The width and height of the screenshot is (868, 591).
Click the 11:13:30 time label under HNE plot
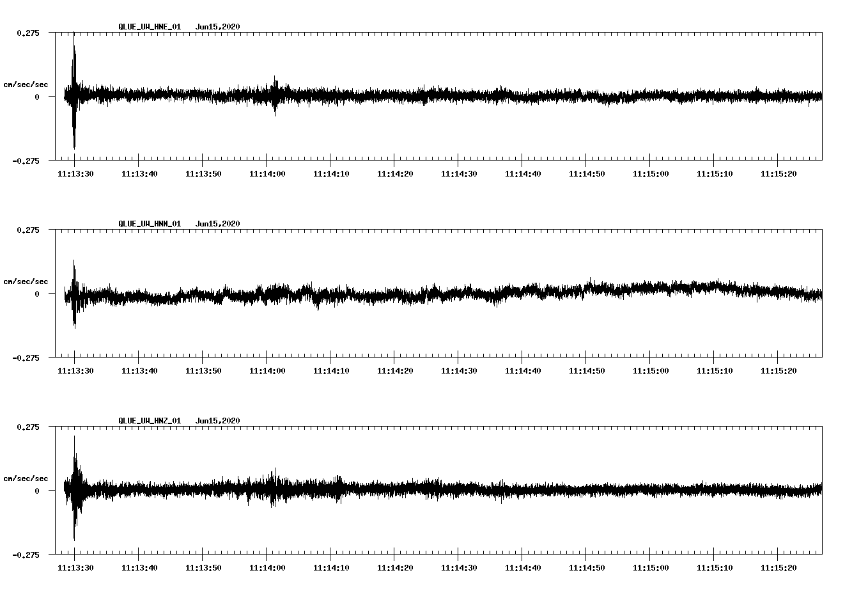[75, 174]
